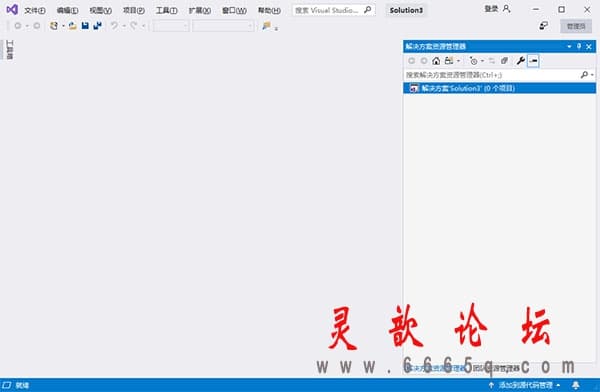
Task: Click the Solution3 title label
Action: (x=406, y=10)
